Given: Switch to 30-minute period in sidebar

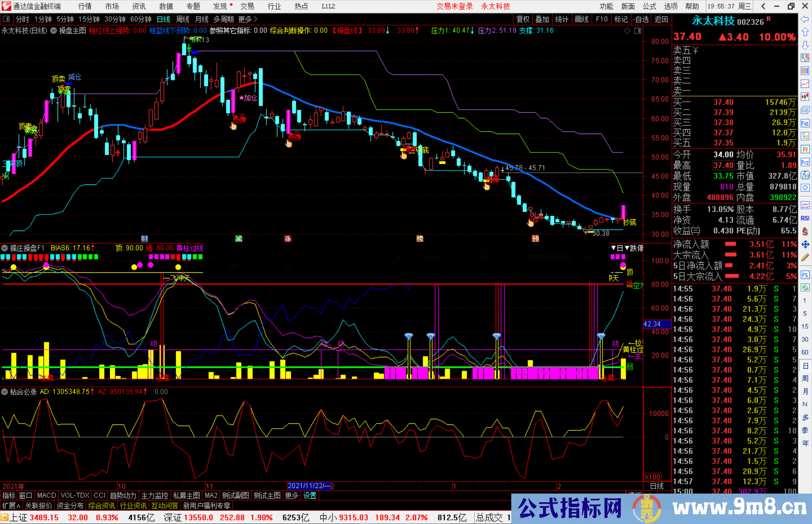Looking at the screenshot, I should coord(805,339).
